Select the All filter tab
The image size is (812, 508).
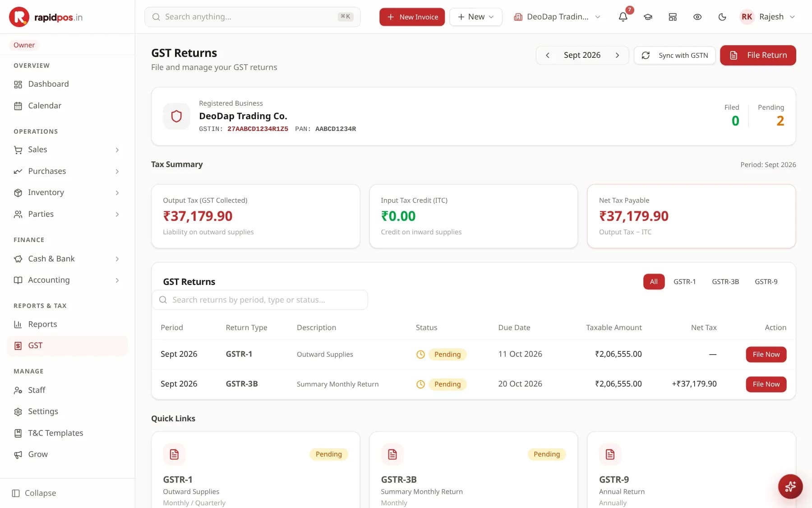tap(654, 282)
